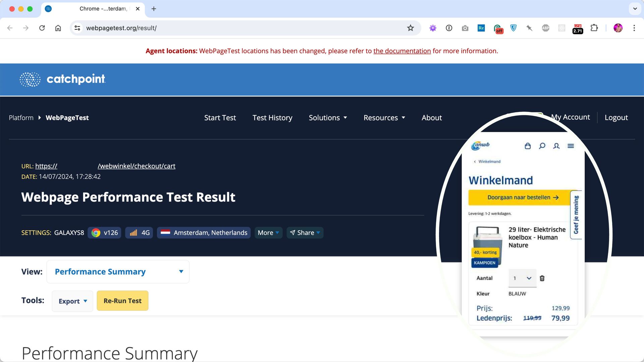
Task: Close the Chrome Amsterdam tab
Action: 138,9
